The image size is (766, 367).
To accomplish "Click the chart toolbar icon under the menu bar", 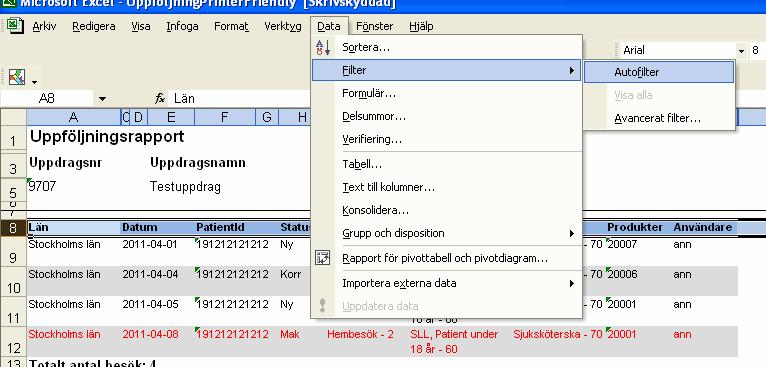I will tap(17, 77).
